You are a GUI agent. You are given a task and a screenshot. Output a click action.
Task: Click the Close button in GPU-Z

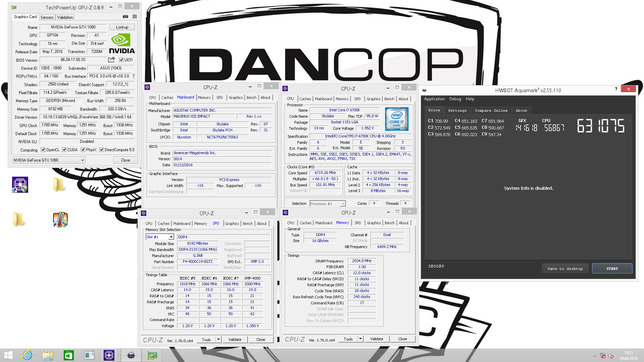pos(125,160)
